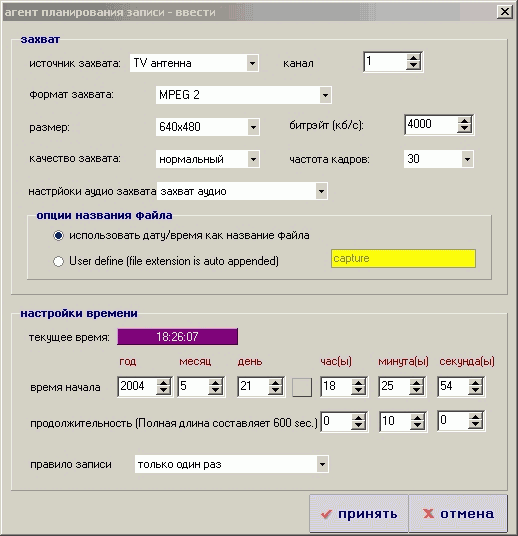Open the источник захвата dropdown

(252, 63)
